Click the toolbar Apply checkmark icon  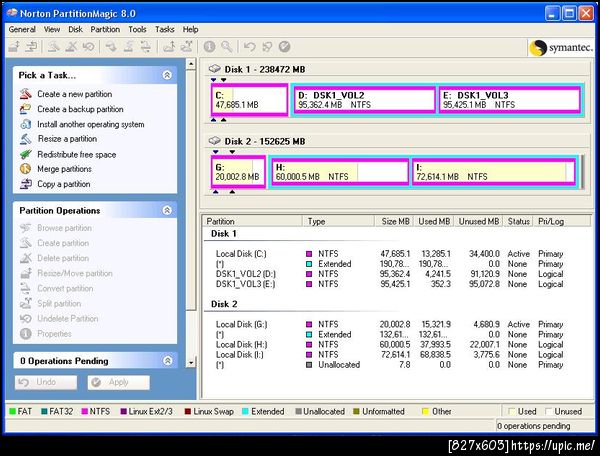coord(284,47)
